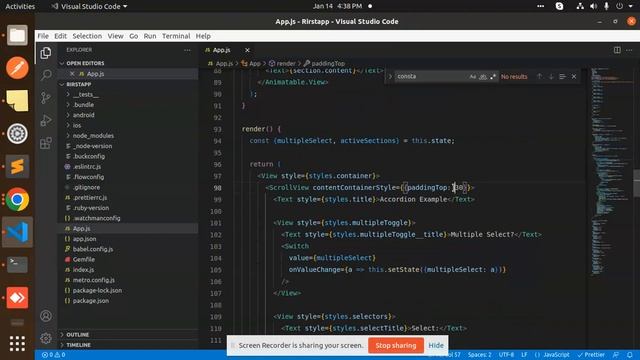Screen dimensions: 640x360
Task: Open notifications bell in status bar
Action: [630, 355]
